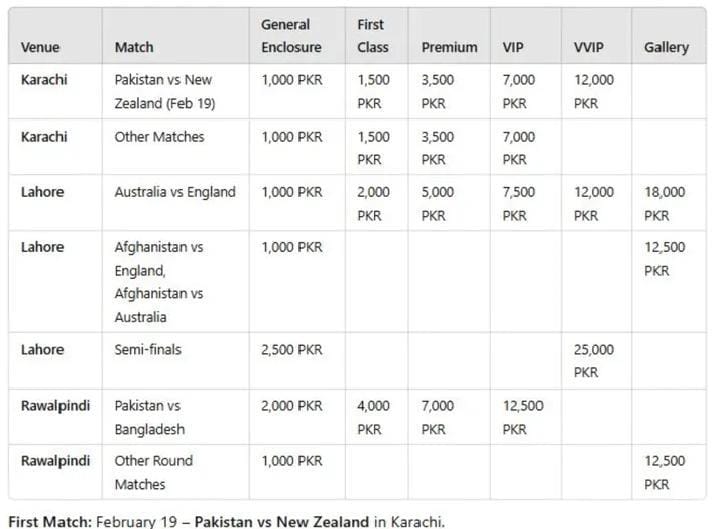
Task: Click the Gallery column header
Action: pos(666,47)
